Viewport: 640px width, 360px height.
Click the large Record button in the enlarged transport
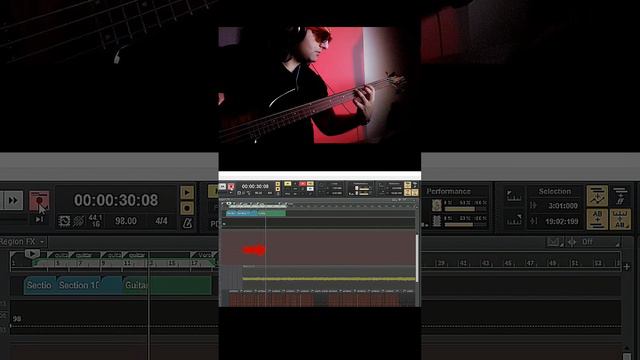(x=39, y=201)
